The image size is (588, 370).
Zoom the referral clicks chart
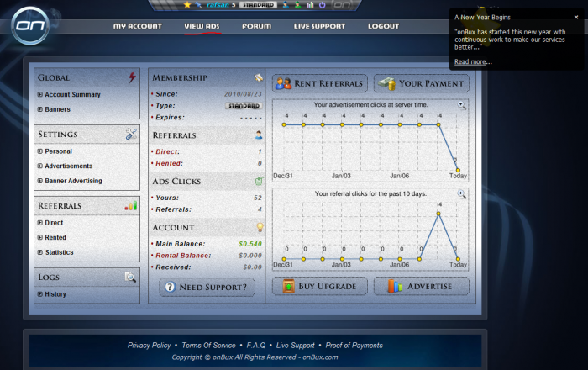click(x=462, y=194)
